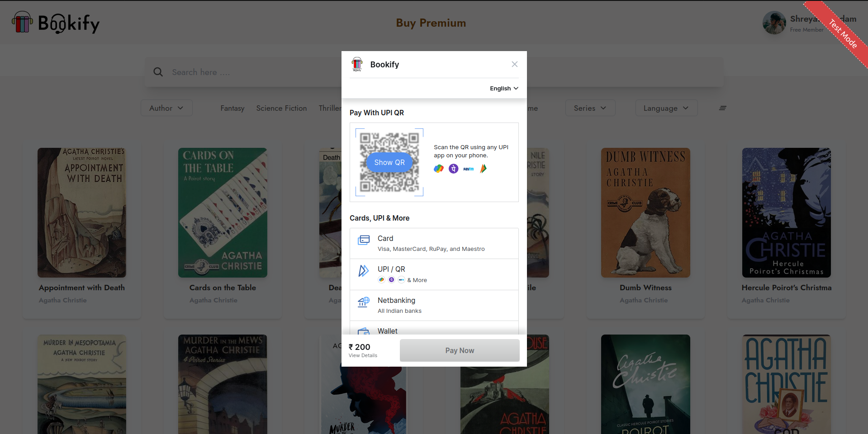
Task: Open the Author filter dropdown
Action: point(166,108)
